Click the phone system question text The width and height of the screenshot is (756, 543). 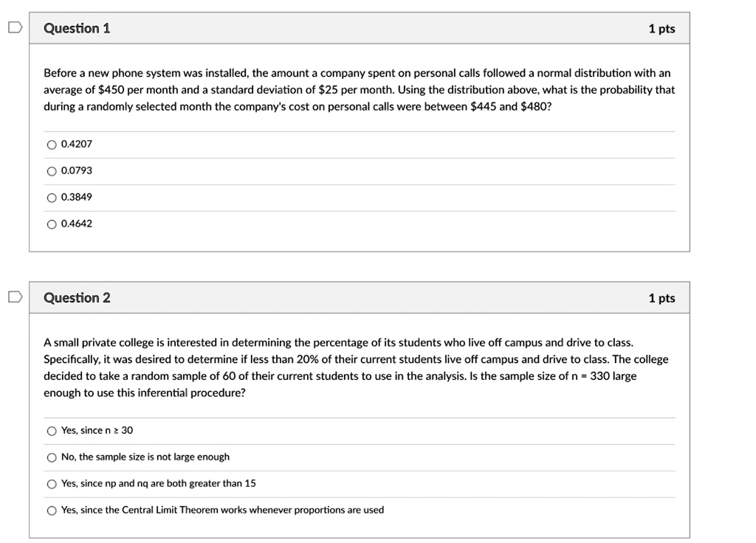click(x=359, y=90)
